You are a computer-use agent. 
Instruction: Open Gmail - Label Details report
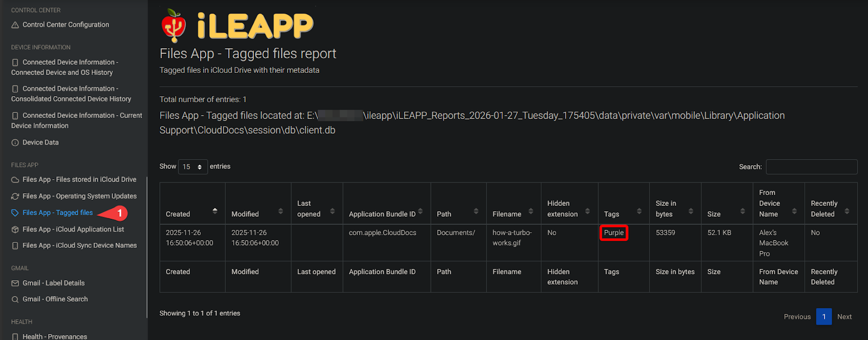[54, 284]
